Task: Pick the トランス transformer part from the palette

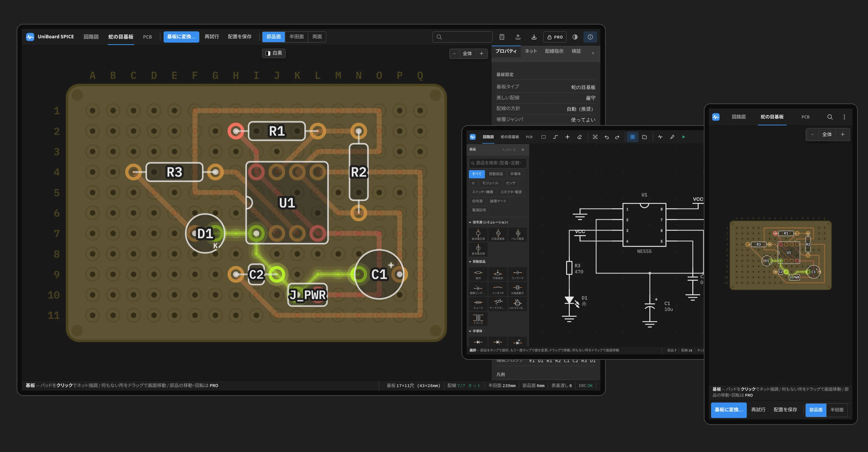Action: [x=478, y=319]
